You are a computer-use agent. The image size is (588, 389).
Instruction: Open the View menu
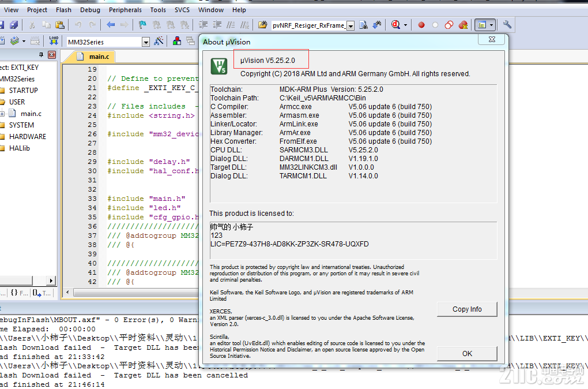point(11,10)
